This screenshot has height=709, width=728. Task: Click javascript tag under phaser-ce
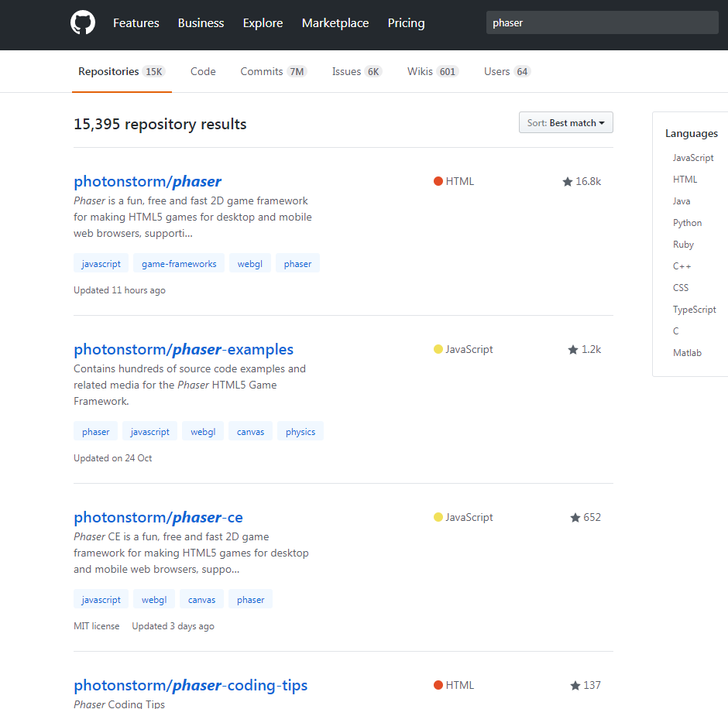click(101, 599)
